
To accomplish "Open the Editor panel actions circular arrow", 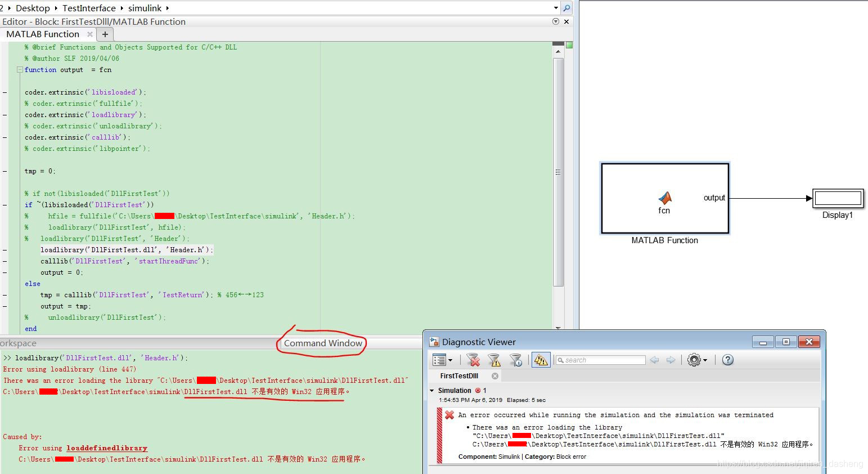I will tap(556, 21).
